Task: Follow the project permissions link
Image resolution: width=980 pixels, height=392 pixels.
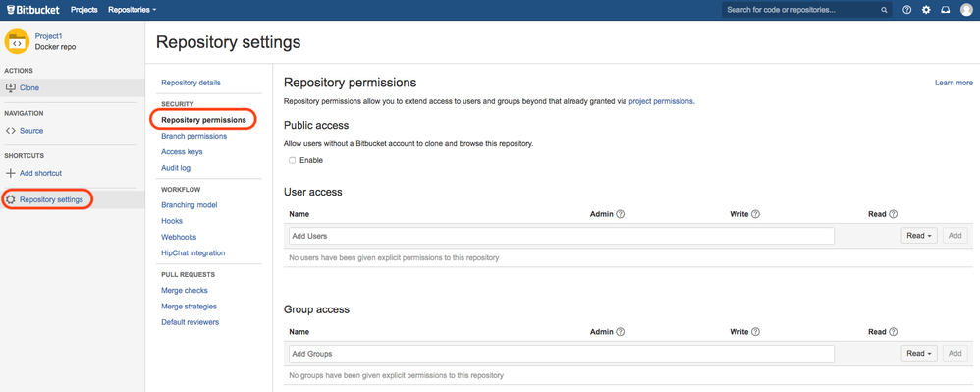Action: [661, 100]
